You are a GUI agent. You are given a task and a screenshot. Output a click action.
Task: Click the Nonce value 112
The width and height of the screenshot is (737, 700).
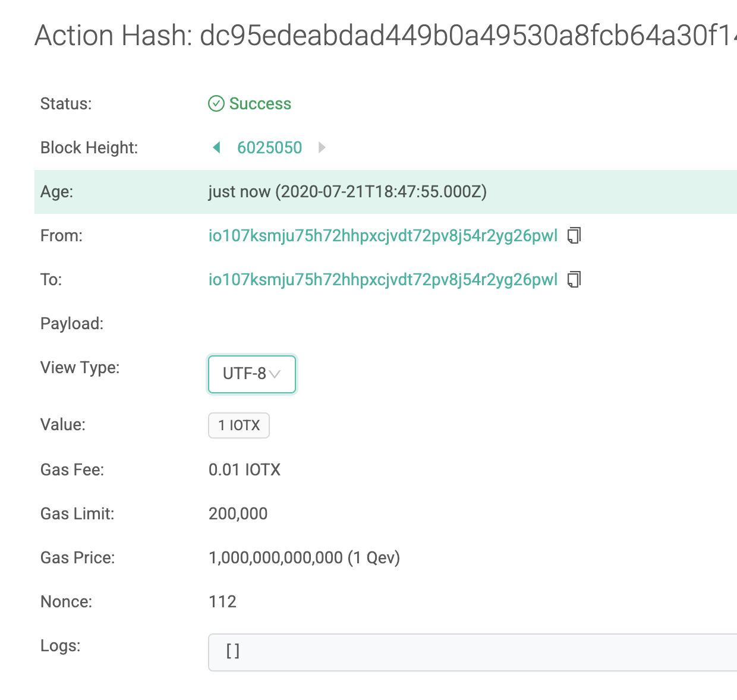222,601
